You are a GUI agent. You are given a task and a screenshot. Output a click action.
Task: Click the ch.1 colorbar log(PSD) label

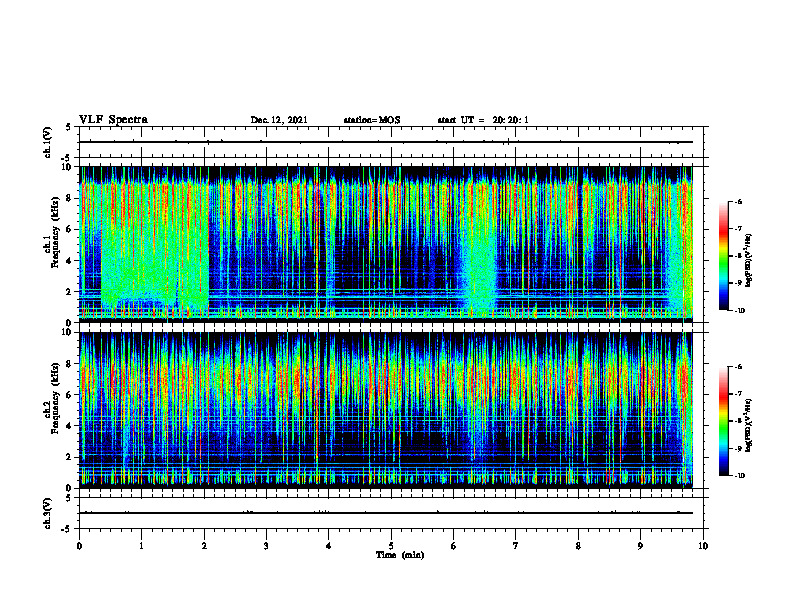pos(749,261)
